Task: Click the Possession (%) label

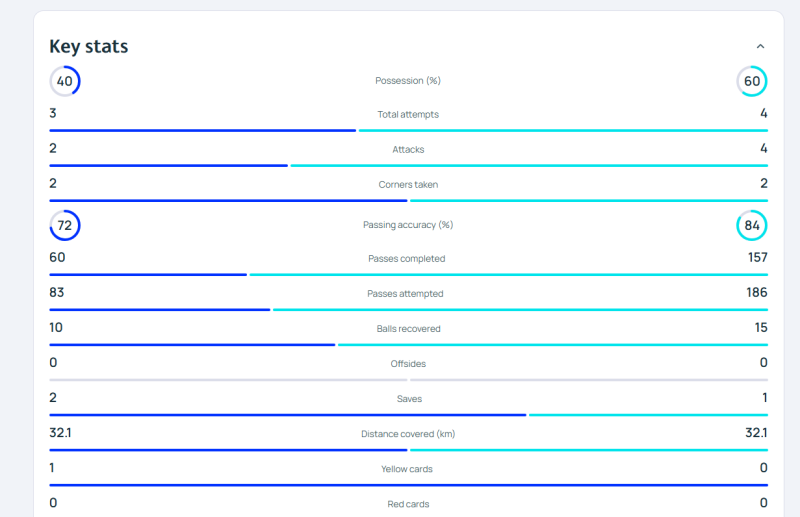Action: pyautogui.click(x=408, y=81)
